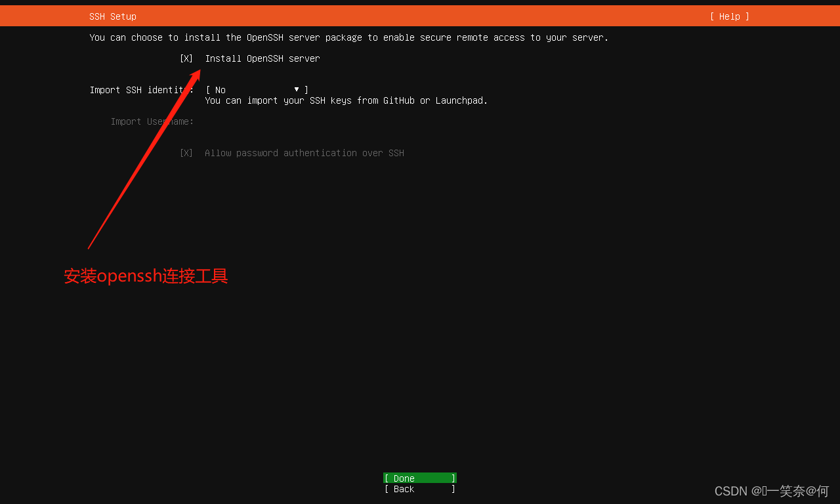Click 'You can import your SSH keys' hint
This screenshot has width=840, height=504.
[x=346, y=100]
